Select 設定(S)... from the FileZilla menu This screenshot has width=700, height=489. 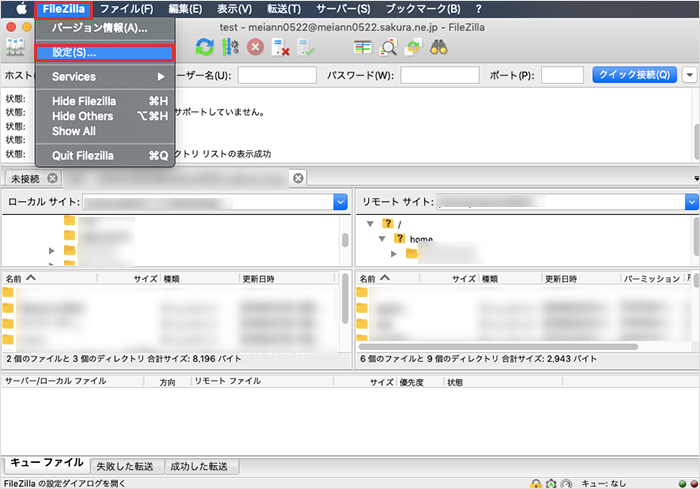(104, 52)
